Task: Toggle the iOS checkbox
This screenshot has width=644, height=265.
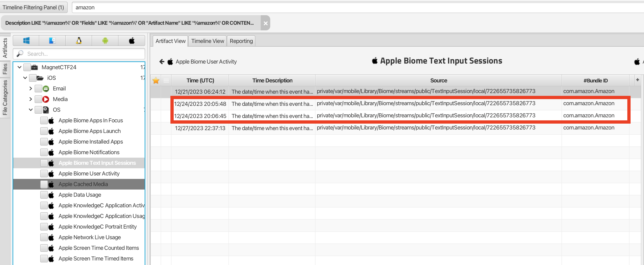Action: [33, 78]
